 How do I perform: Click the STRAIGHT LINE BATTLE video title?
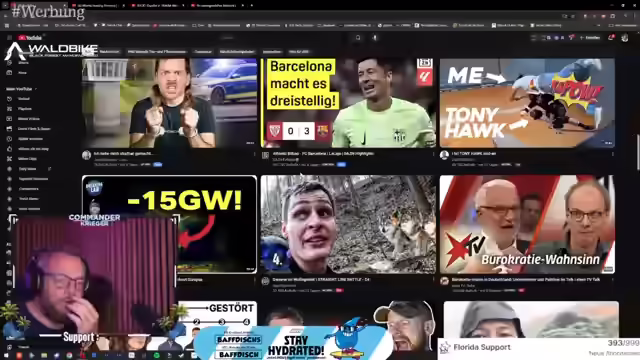click(x=321, y=280)
